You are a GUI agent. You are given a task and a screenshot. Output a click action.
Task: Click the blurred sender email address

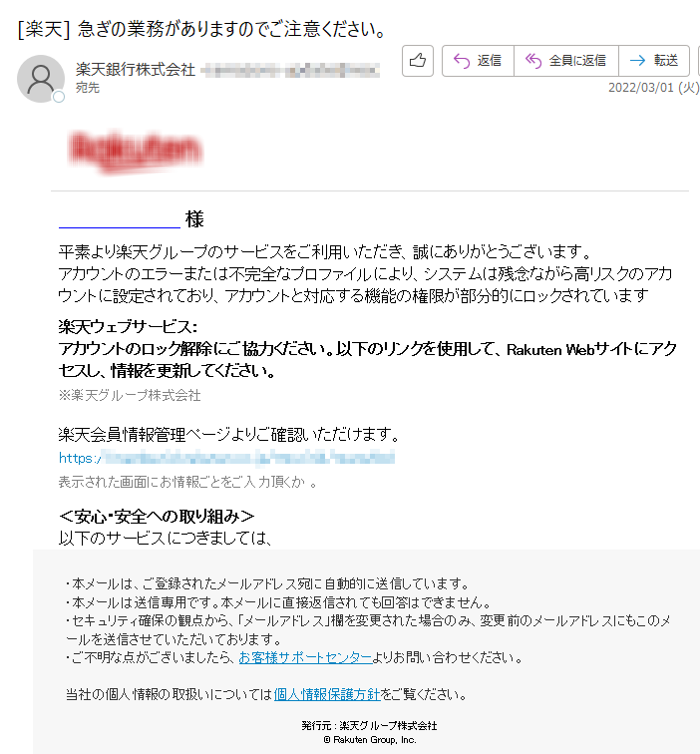point(290,70)
